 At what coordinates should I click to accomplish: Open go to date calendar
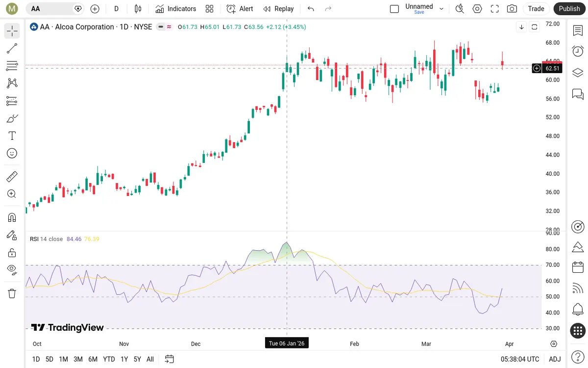coord(170,359)
